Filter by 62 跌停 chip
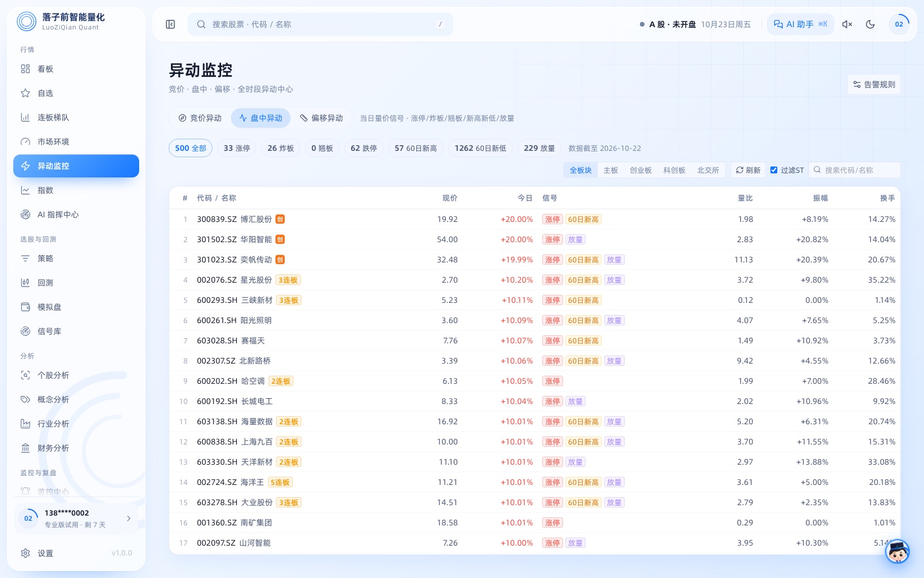 pos(364,148)
